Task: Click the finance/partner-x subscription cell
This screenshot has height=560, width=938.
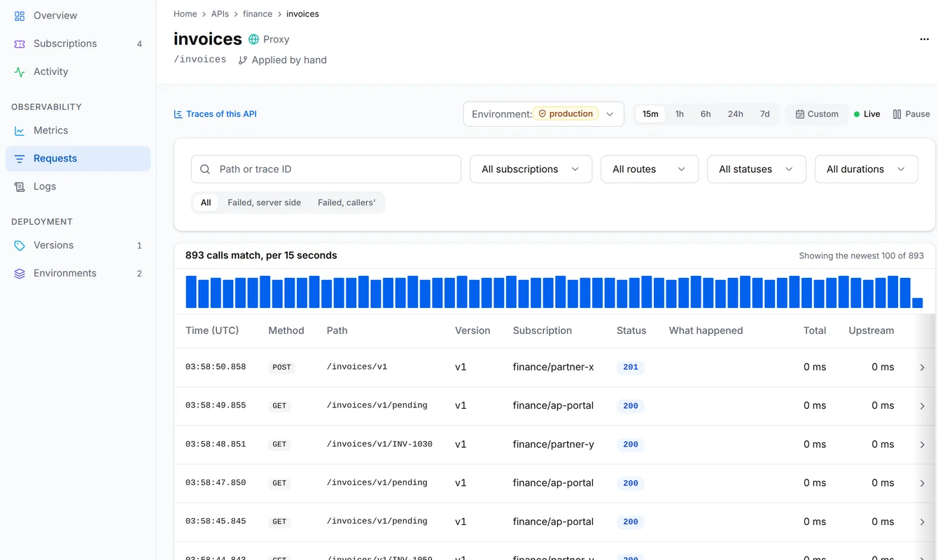Action: pos(553,367)
